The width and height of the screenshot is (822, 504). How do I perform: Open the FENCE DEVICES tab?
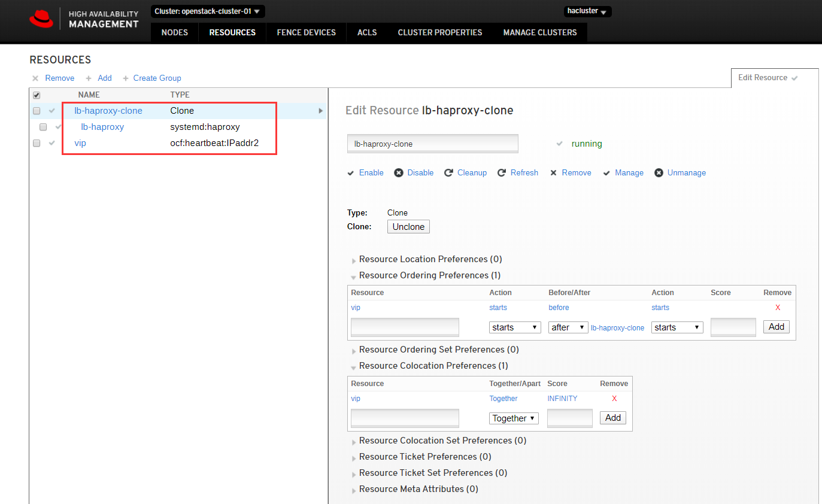click(306, 32)
